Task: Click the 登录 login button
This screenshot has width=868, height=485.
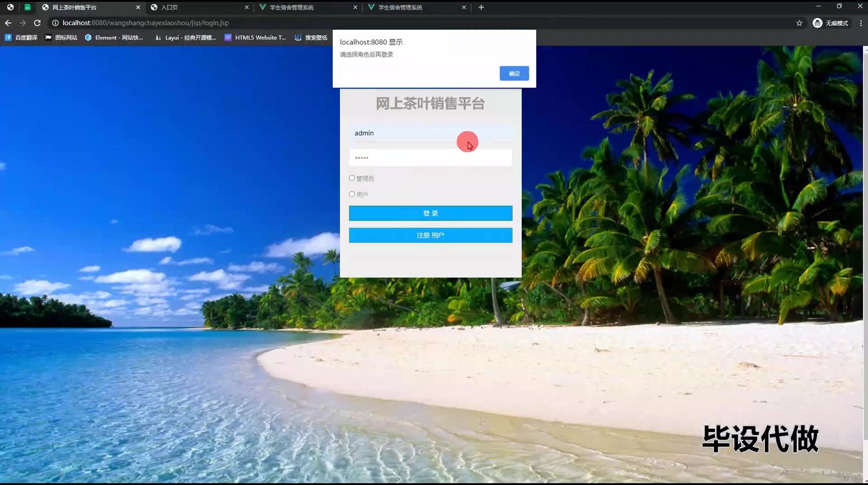Action: click(x=430, y=213)
